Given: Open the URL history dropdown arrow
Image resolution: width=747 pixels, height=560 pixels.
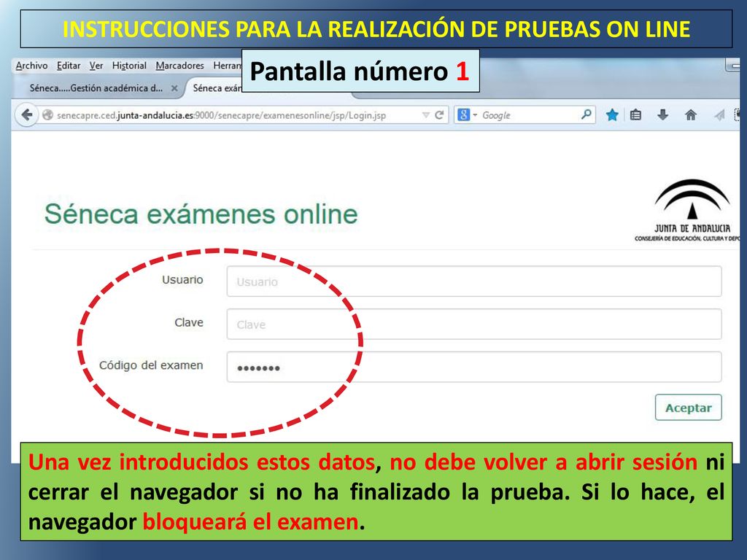Looking at the screenshot, I should pyautogui.click(x=426, y=114).
